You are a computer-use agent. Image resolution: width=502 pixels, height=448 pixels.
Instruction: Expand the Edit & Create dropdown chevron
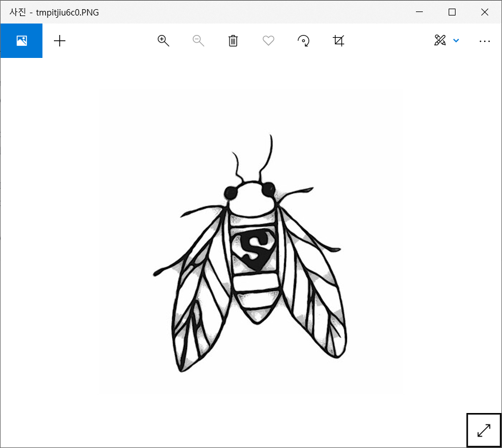point(456,41)
